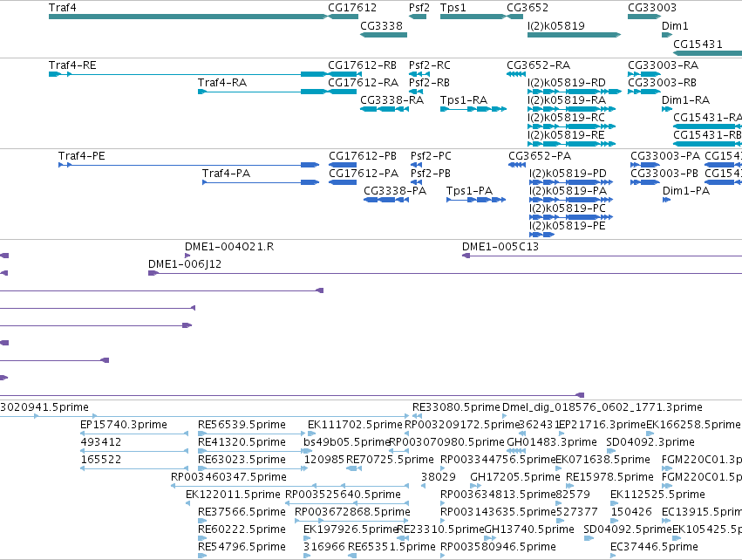
Task: Select the 493412 EST feature
Action: [x=134, y=452]
